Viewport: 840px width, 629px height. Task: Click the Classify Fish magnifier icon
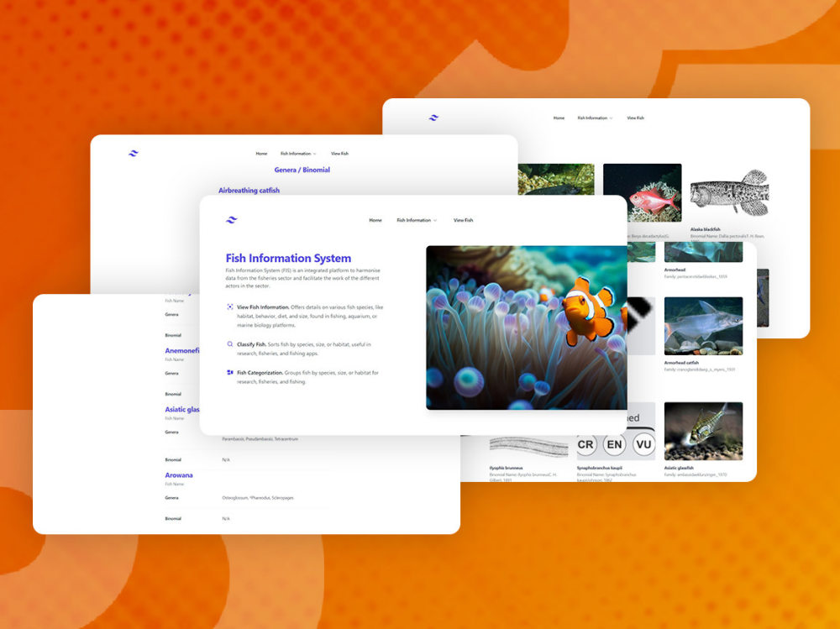[x=230, y=344]
